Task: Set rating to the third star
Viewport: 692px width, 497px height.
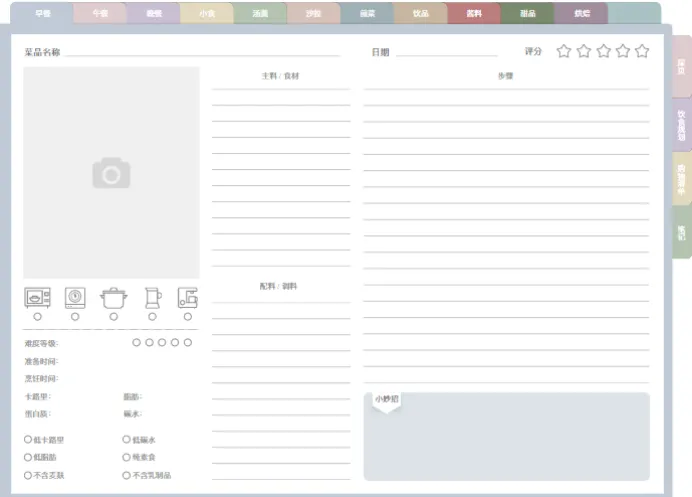Action: [603, 51]
